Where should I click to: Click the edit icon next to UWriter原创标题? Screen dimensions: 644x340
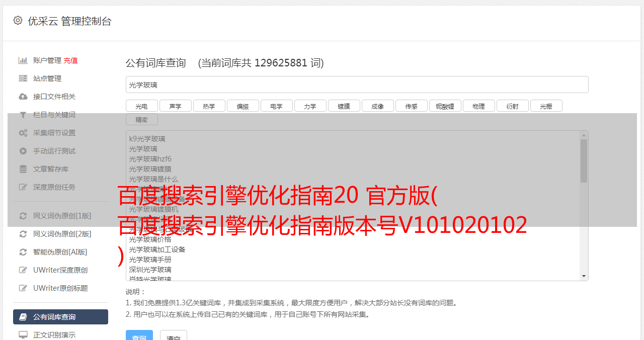(x=23, y=288)
